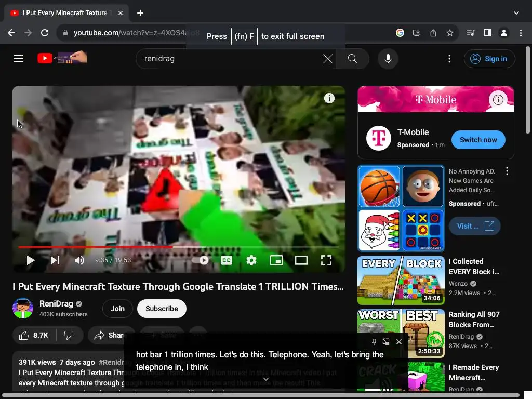Open the YouTube hamburger guide menu

(19, 59)
